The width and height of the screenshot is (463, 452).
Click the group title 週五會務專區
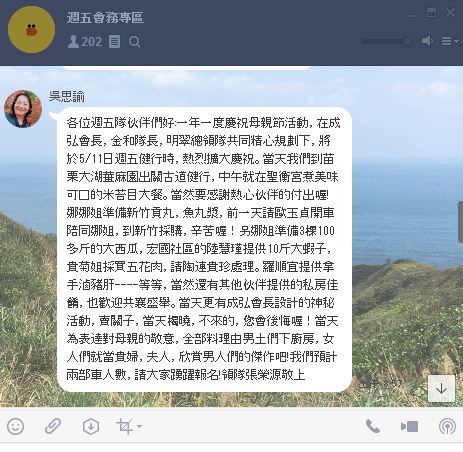click(105, 17)
